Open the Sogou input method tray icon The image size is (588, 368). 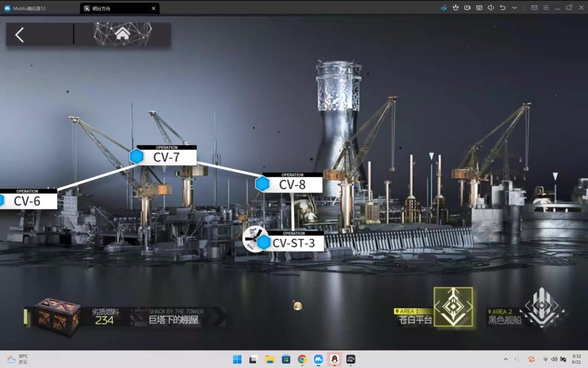tap(531, 359)
